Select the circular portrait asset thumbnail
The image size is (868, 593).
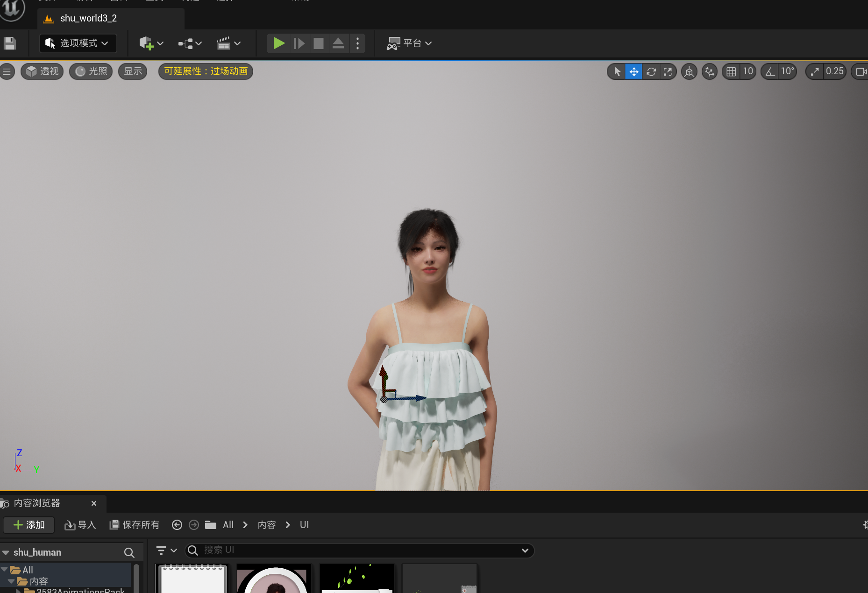point(274,579)
